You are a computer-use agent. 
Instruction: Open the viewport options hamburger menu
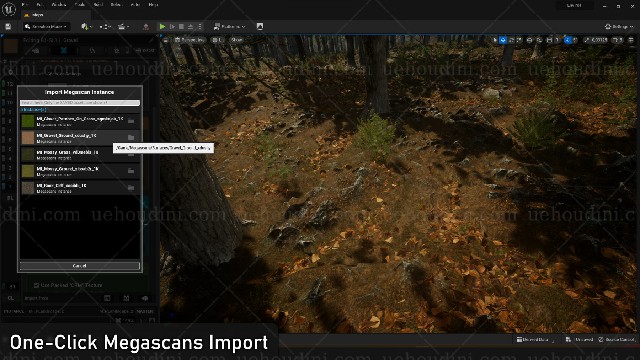(x=166, y=40)
